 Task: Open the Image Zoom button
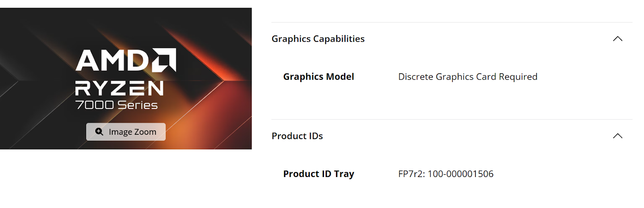coord(126,132)
